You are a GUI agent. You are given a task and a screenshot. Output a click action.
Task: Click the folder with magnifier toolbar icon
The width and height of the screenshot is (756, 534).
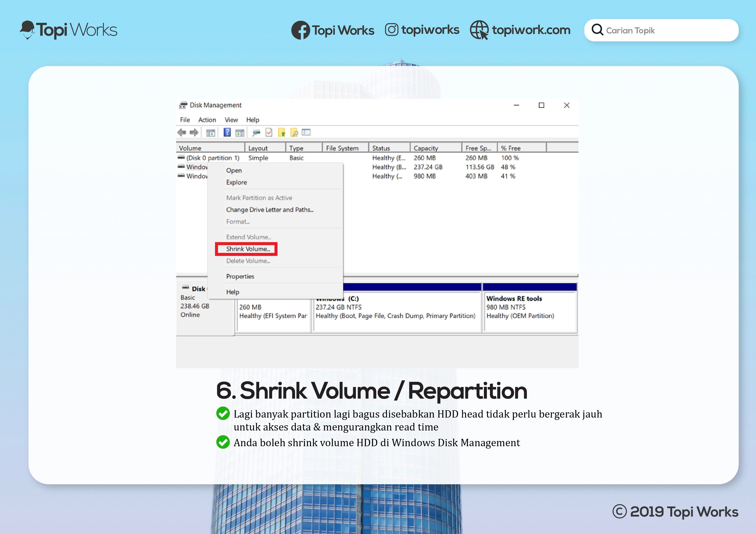[294, 132]
